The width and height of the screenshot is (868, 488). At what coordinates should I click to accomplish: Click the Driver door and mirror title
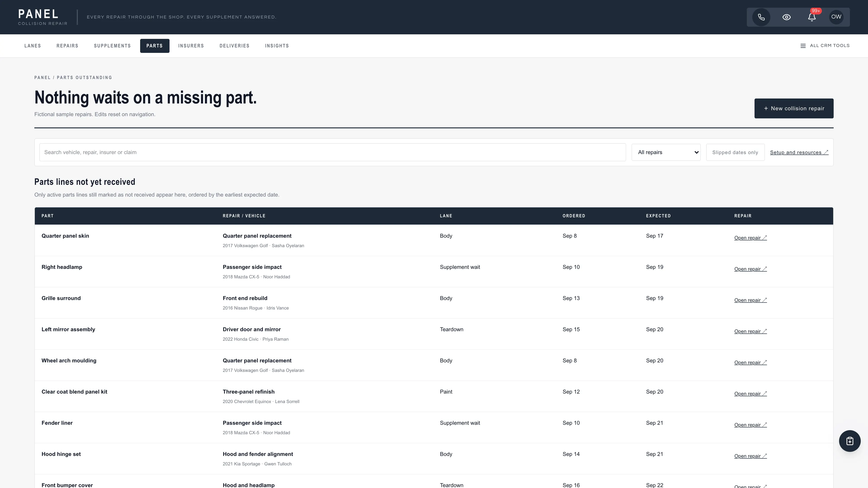click(251, 329)
